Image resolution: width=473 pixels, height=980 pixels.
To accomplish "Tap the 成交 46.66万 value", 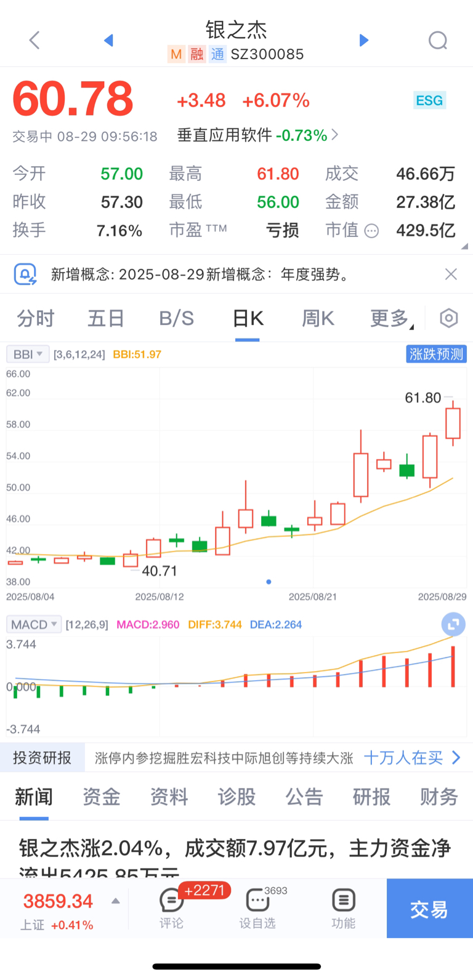I will 426,174.
